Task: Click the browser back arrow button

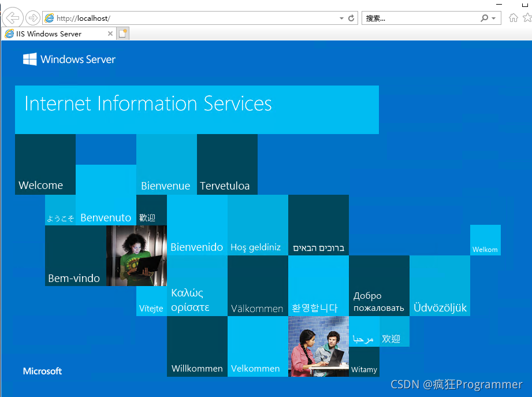Action: click(x=12, y=17)
